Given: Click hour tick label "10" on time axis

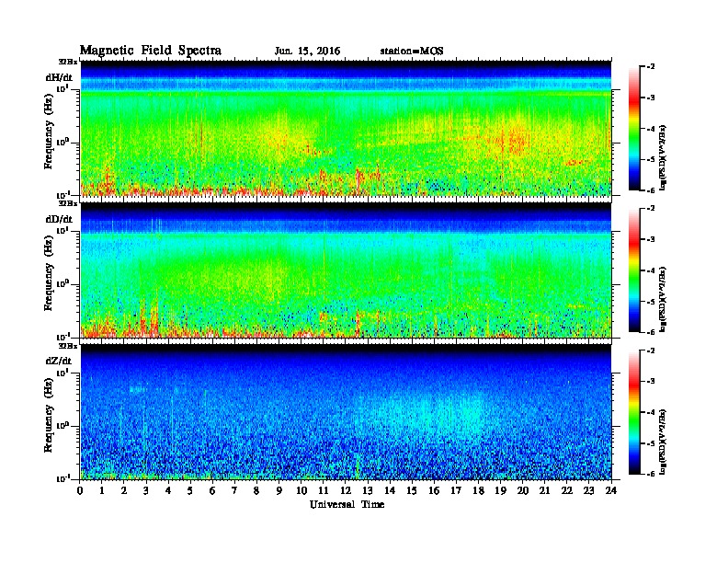Looking at the screenshot, I should (301, 491).
